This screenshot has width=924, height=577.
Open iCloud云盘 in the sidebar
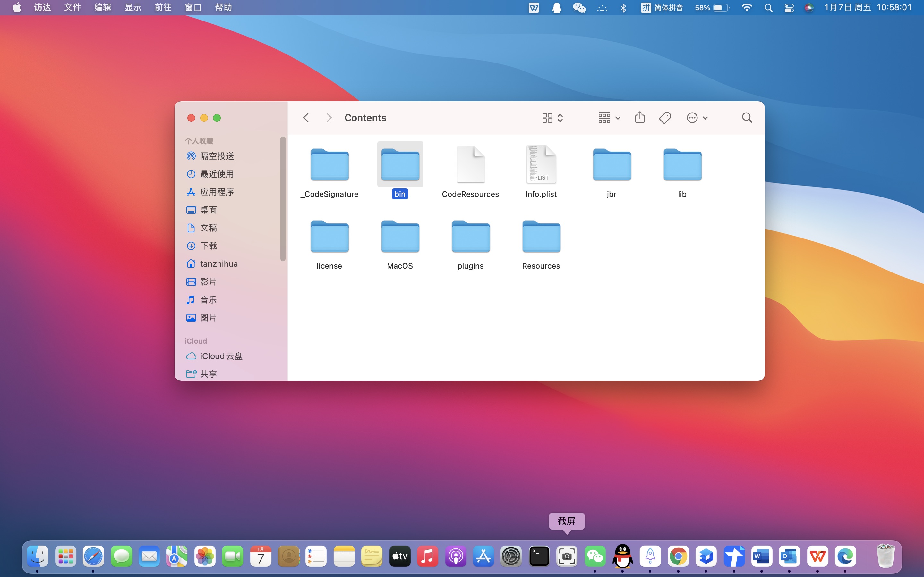(x=221, y=356)
